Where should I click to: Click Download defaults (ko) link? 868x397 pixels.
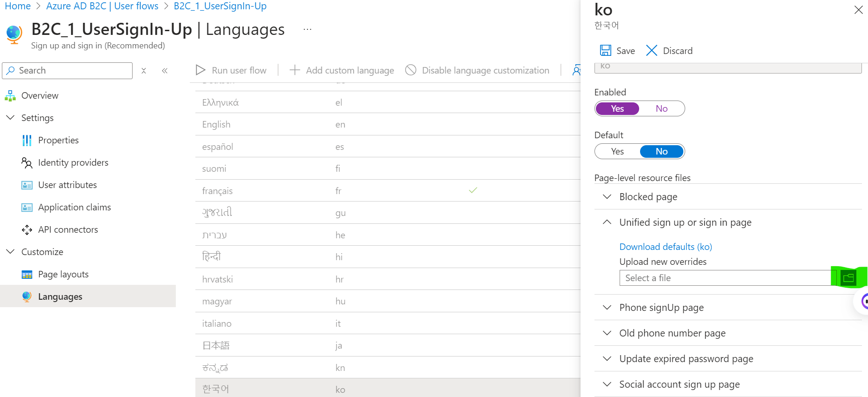point(666,247)
